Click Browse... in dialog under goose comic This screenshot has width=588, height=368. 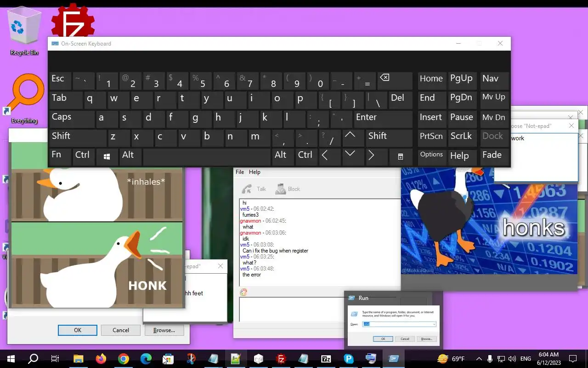pos(164,330)
